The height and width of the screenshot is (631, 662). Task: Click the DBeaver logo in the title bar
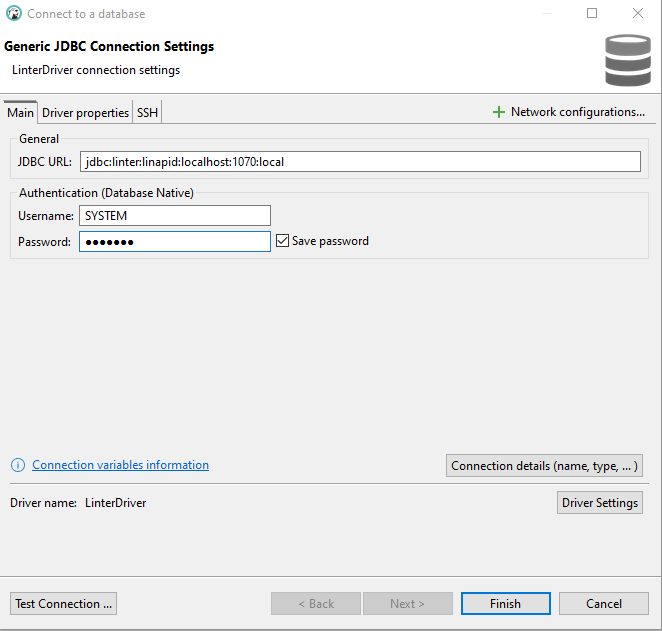coord(14,14)
